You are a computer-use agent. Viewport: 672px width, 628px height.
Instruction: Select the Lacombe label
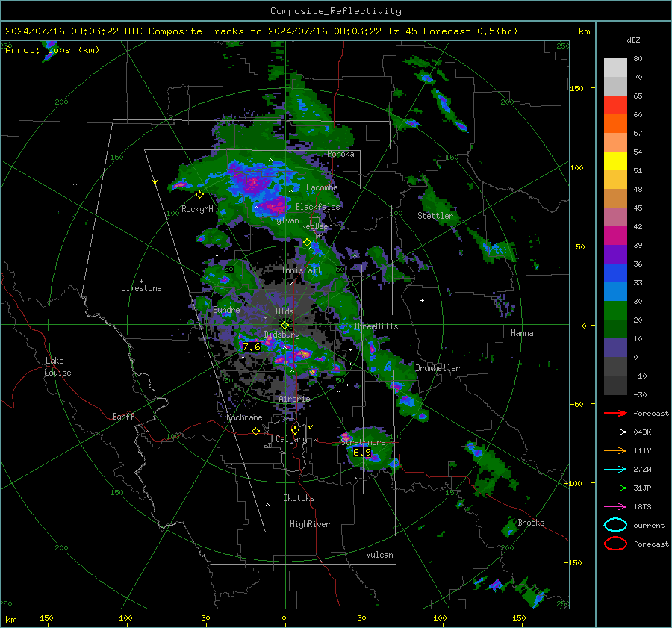[x=322, y=187]
